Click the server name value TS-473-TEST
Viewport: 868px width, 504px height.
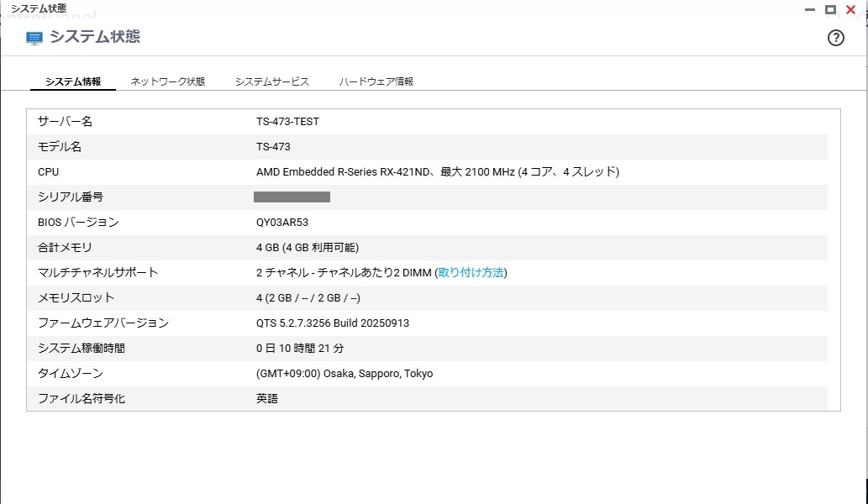tap(287, 122)
